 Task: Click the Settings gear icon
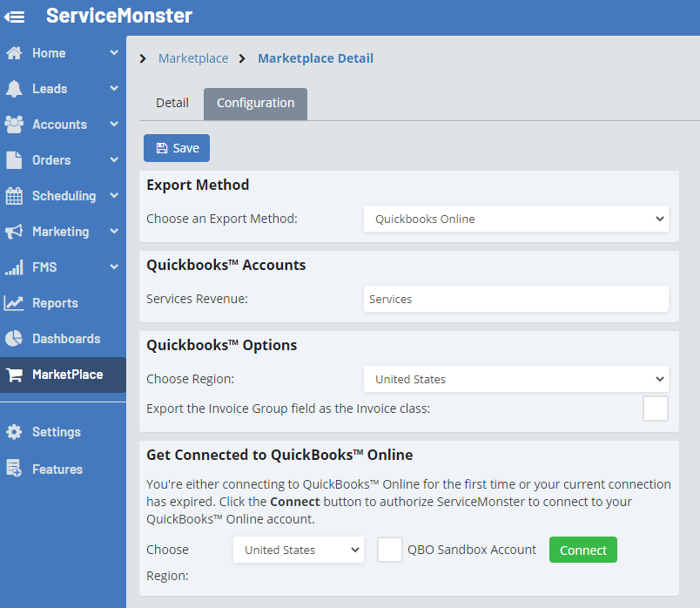14,432
